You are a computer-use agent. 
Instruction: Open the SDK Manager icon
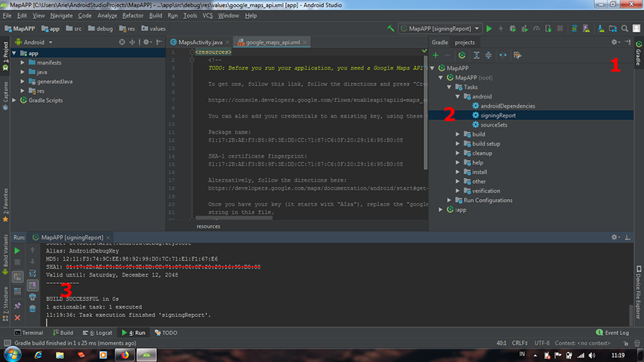(x=601, y=29)
